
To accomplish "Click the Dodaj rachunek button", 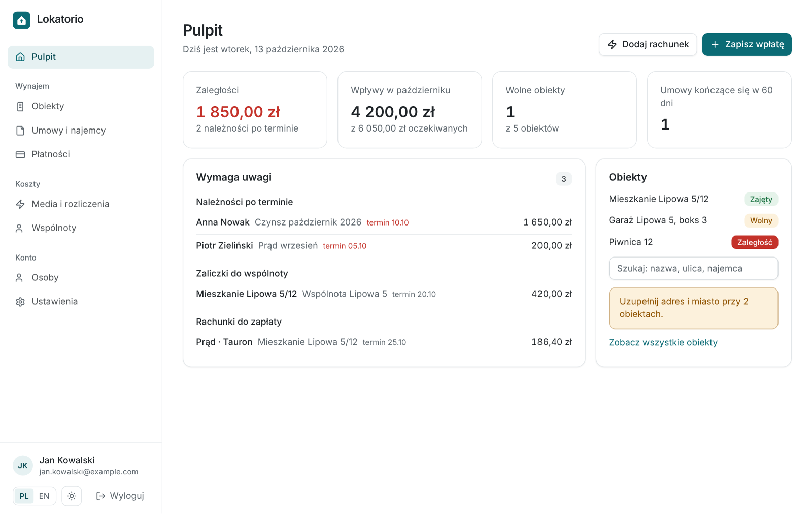I will (x=648, y=44).
